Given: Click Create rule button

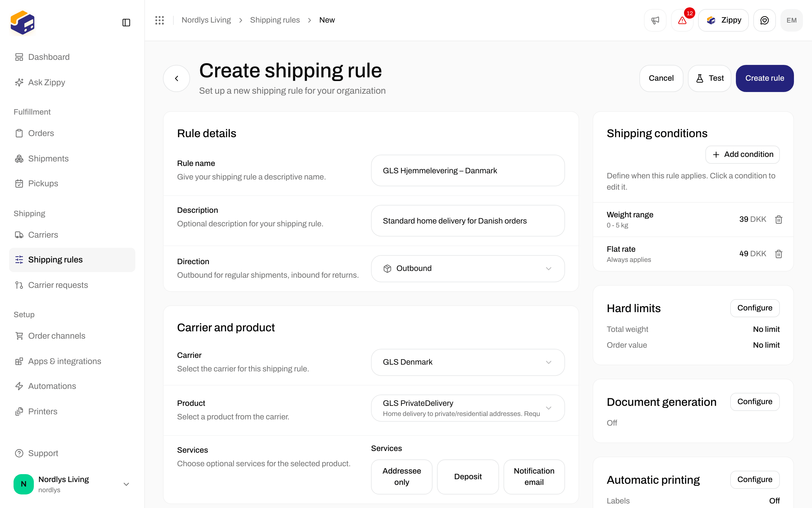Looking at the screenshot, I should pos(765,78).
